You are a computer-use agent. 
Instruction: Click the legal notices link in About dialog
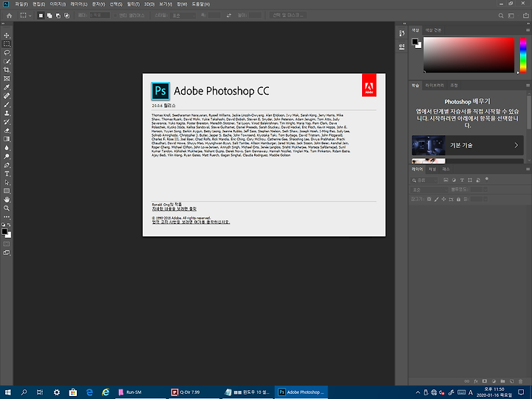tap(191, 222)
